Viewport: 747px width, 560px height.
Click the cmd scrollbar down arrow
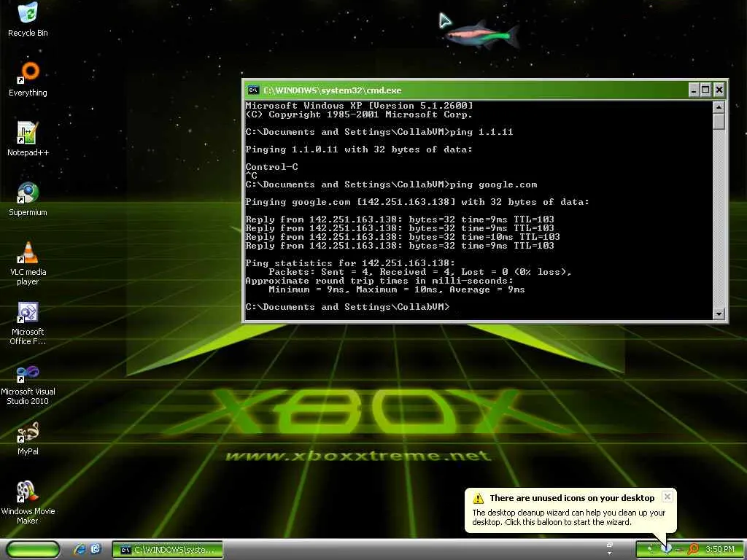point(719,314)
